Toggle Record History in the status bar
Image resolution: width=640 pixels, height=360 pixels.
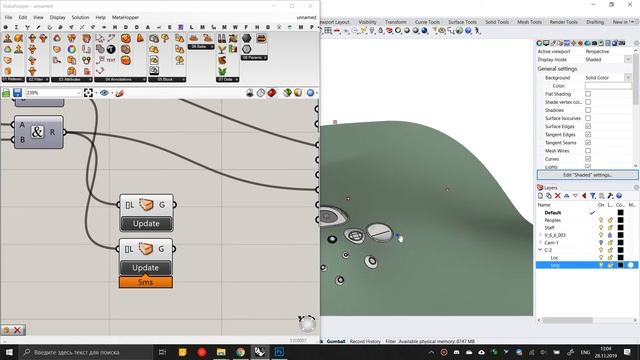(365, 341)
